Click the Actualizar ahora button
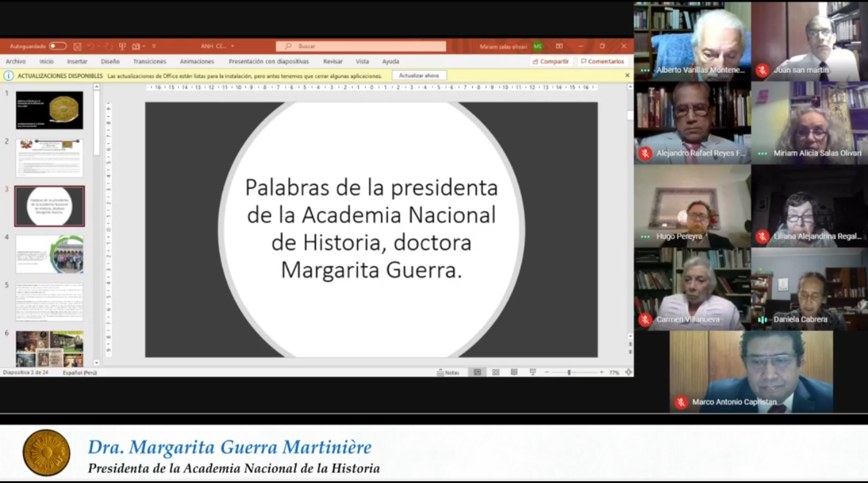This screenshot has width=868, height=483. 419,76
